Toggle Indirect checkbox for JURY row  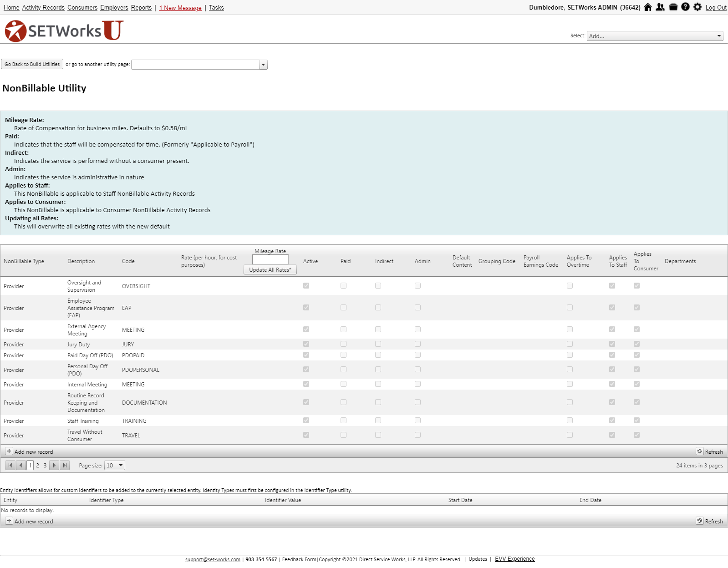378,344
